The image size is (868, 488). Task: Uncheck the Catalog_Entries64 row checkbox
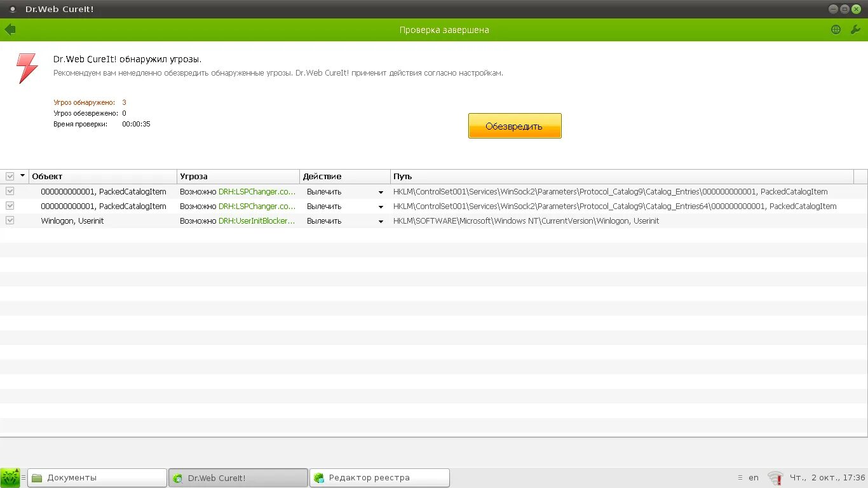click(10, 206)
